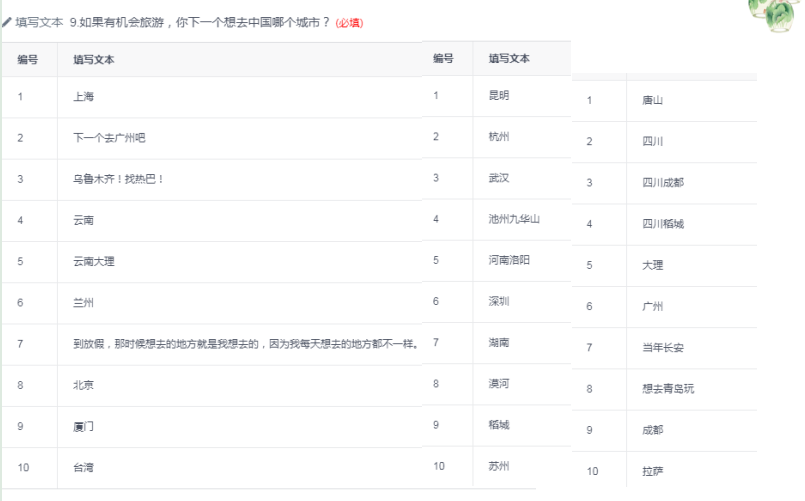Viewport: 805px width, 501px height.
Task: Select the 拉萨 response entry
Action: coord(652,471)
